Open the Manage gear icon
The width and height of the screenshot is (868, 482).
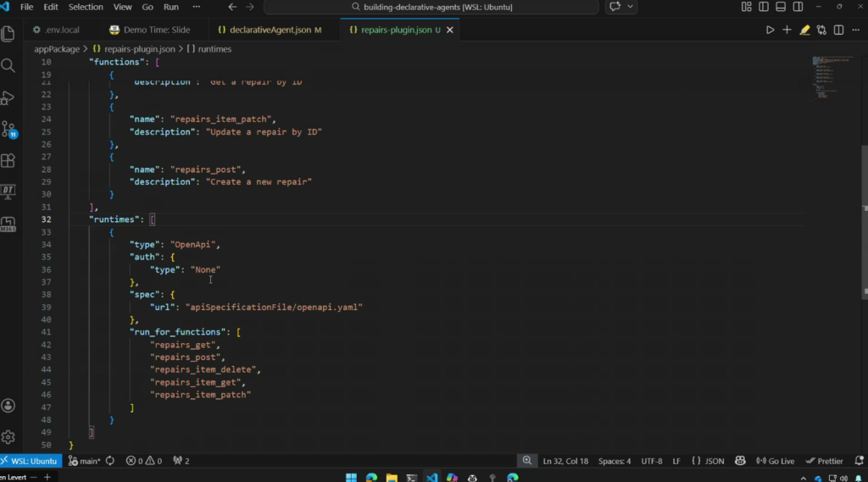coord(8,437)
